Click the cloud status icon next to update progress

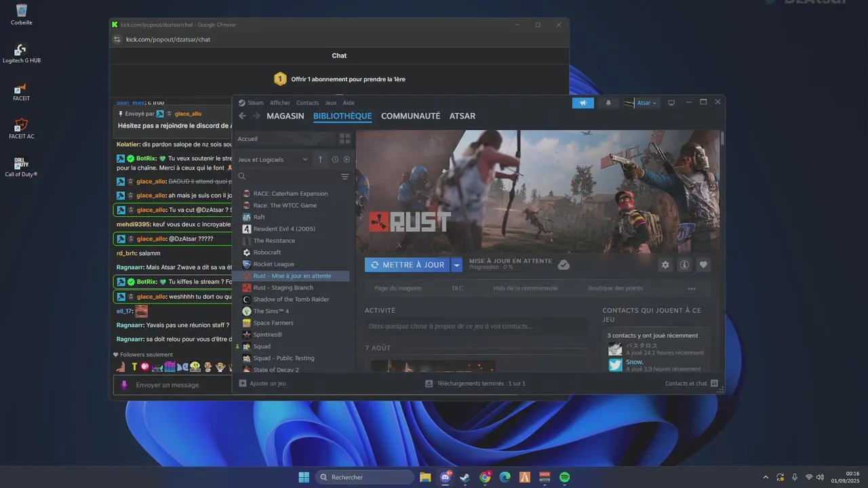click(x=564, y=264)
